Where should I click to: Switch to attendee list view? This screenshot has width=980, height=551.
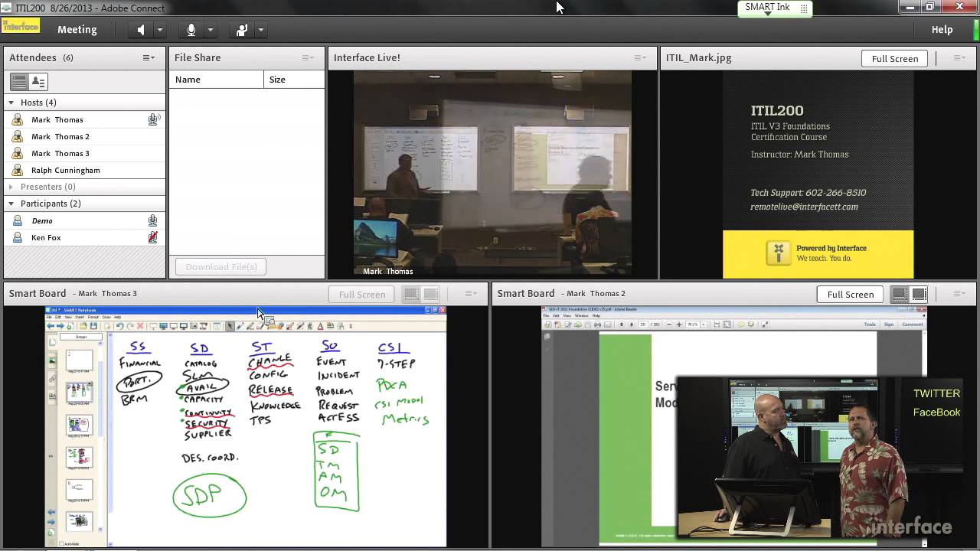pyautogui.click(x=19, y=81)
